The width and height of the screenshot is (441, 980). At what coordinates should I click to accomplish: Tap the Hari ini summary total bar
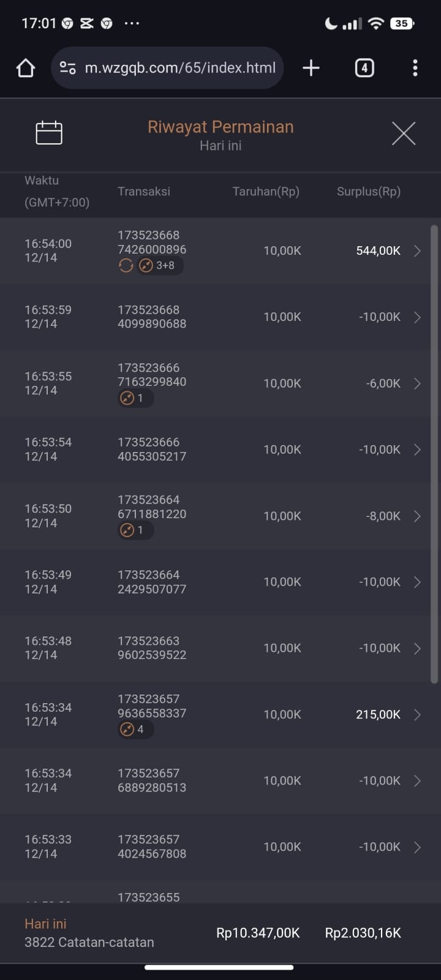click(x=221, y=933)
